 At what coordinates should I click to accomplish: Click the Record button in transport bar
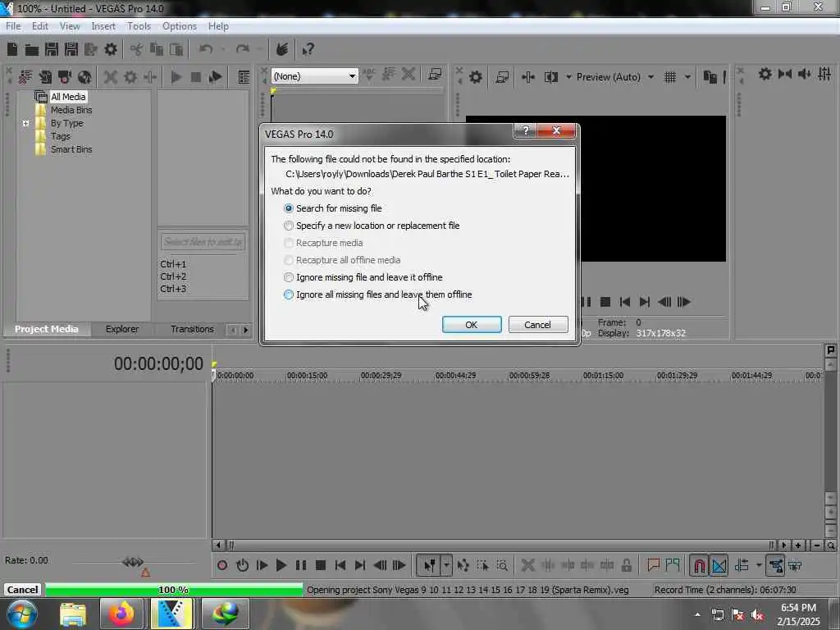coord(222,565)
